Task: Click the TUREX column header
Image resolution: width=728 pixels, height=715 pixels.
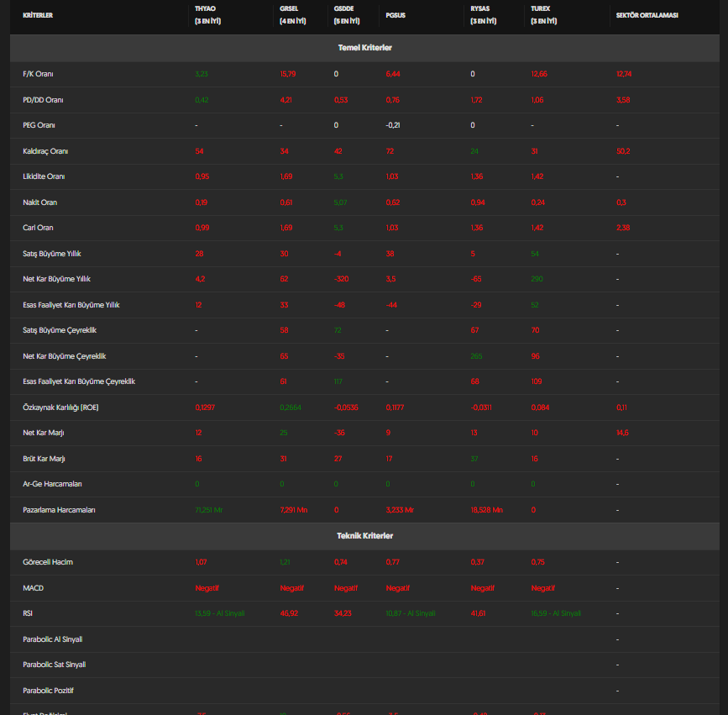Action: point(543,15)
